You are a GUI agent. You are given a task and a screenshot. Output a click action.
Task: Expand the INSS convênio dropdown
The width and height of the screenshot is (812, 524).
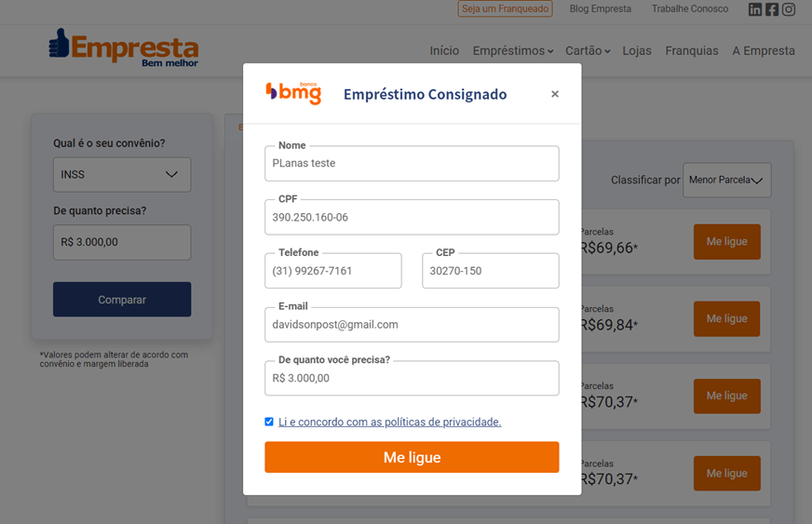[122, 174]
